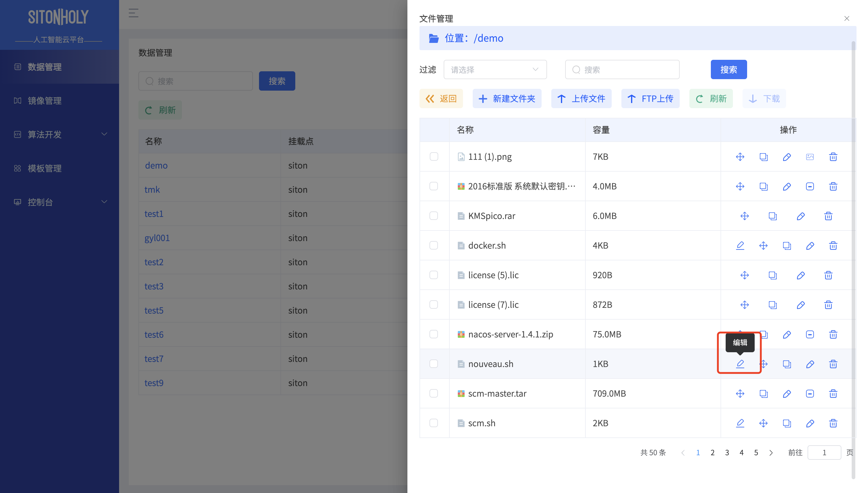Click the trash icon for nacos-server-1.4.1.zip
The height and width of the screenshot is (493, 868).
[x=833, y=334]
